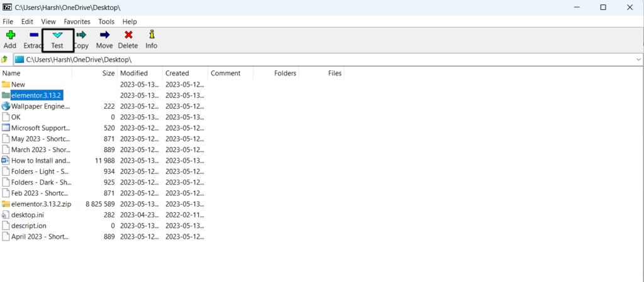
Task: Select the elementor.3.13.2.zip file name
Action: tap(41, 203)
